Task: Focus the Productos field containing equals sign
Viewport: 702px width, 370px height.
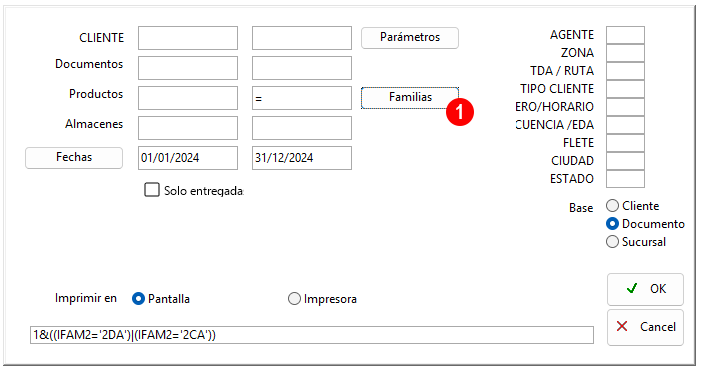Action: pos(302,98)
